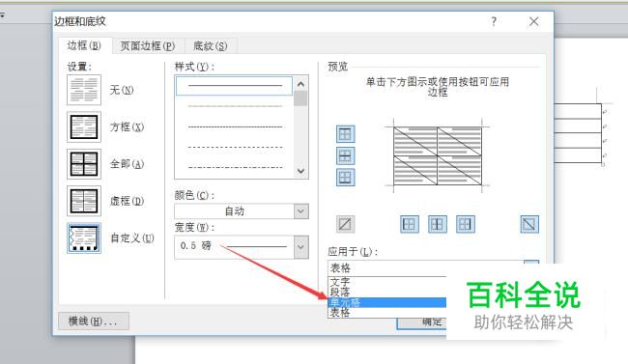628x364 pixels.
Task: Click the style list scrollbar thumb
Action: click(x=300, y=98)
